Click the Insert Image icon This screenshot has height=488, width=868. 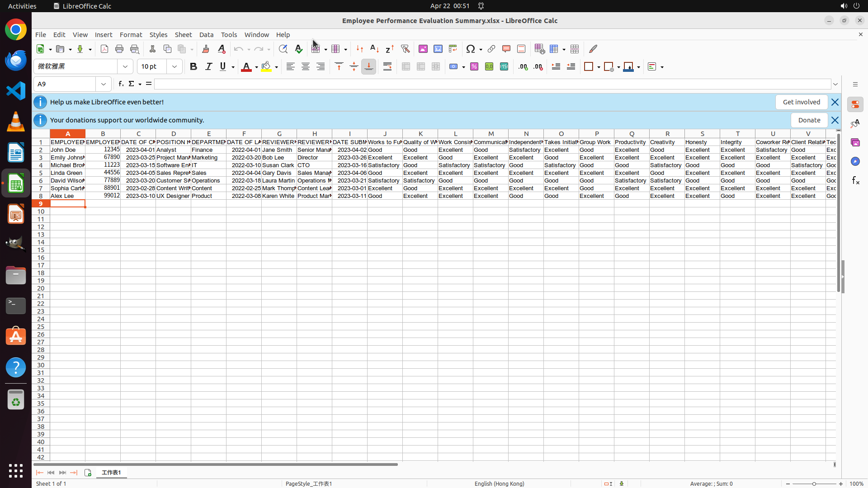(x=423, y=49)
